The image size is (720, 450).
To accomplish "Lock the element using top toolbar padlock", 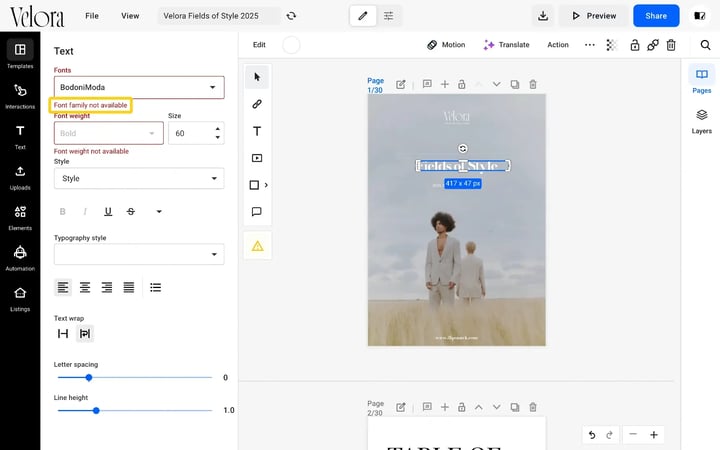I will [x=635, y=45].
